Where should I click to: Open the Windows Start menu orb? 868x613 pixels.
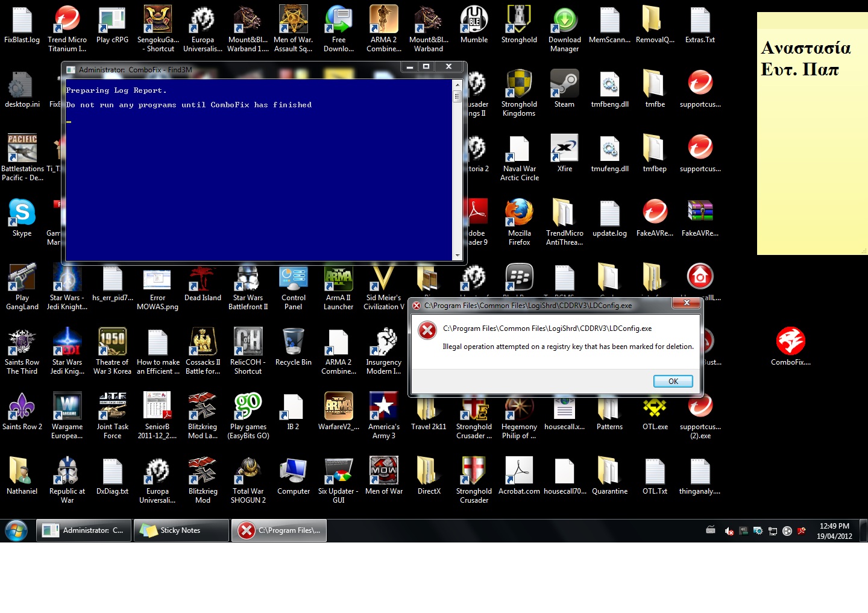tap(16, 530)
